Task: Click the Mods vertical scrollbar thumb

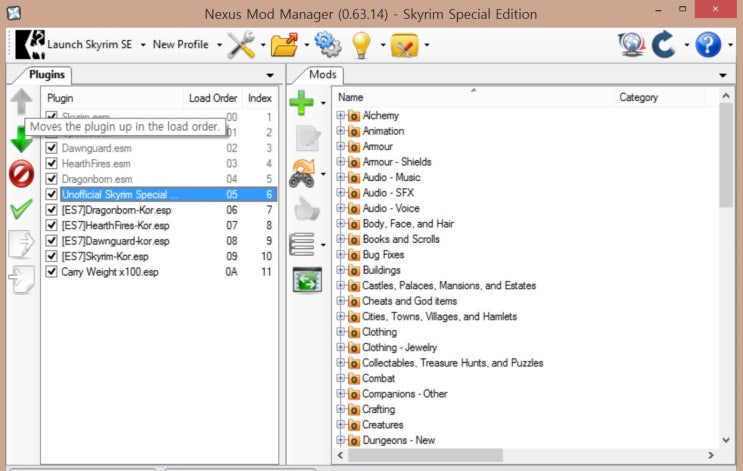Action: point(725,155)
